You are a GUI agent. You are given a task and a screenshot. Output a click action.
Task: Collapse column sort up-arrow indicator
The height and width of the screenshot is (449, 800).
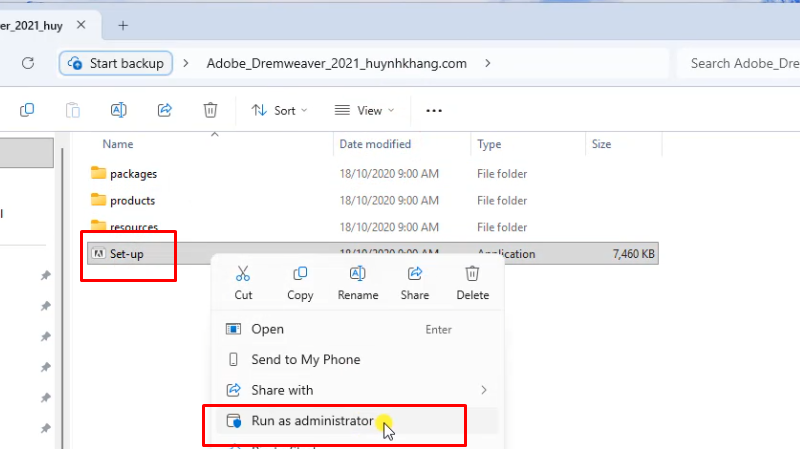tap(215, 135)
